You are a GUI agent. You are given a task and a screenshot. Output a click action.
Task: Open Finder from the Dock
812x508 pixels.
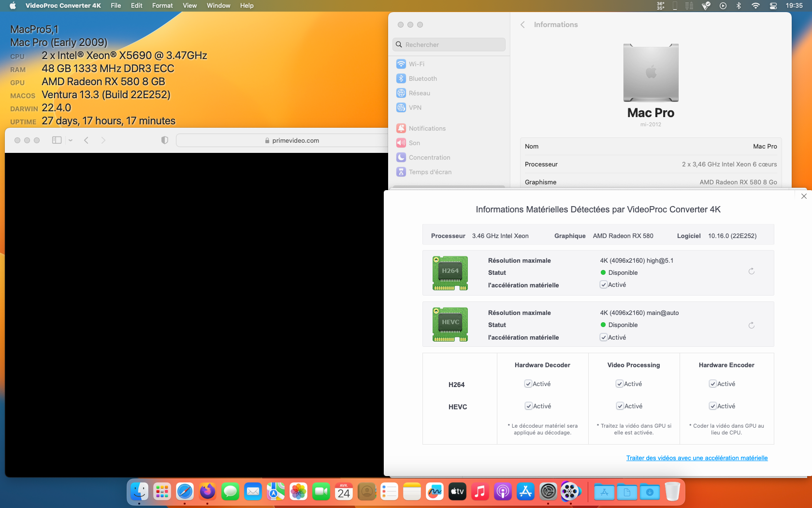[139, 492]
